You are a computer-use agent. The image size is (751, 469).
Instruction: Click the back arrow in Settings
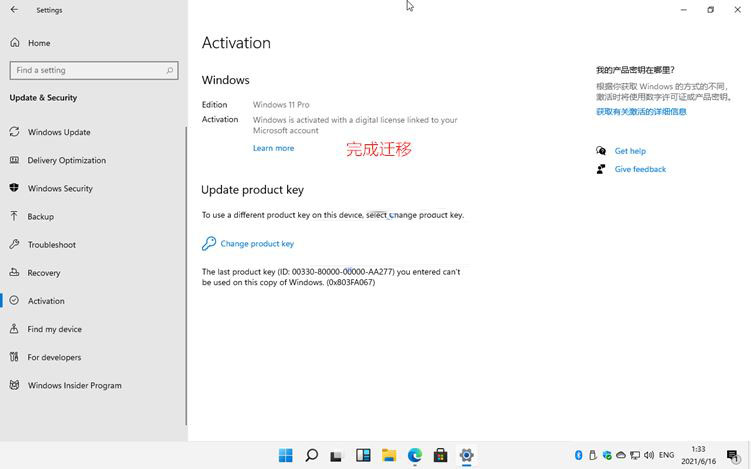click(14, 10)
